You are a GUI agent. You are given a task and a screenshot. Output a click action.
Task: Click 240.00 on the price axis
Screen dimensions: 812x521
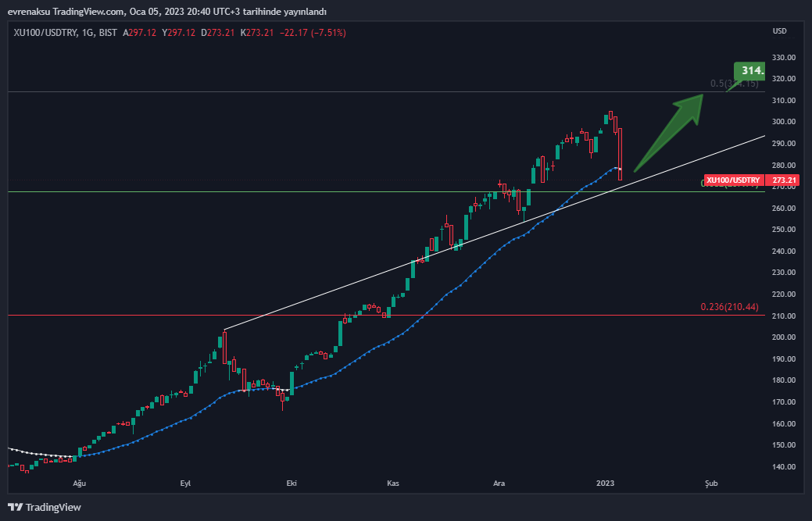click(x=784, y=251)
